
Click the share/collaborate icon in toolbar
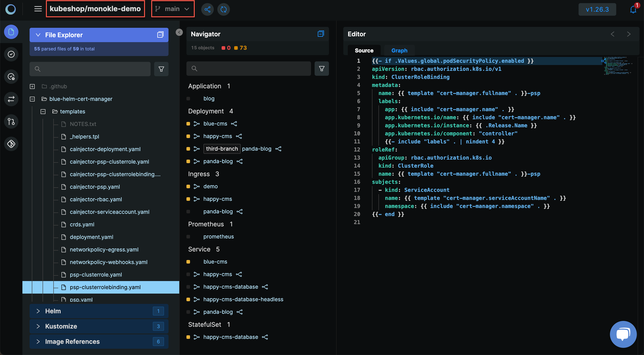pos(207,9)
